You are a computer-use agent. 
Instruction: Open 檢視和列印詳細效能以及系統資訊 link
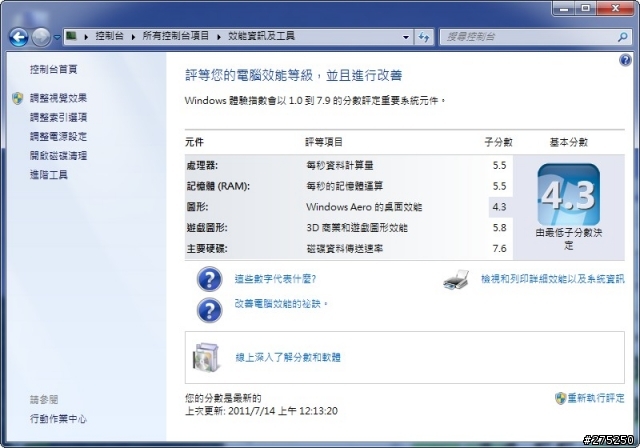coord(553,279)
